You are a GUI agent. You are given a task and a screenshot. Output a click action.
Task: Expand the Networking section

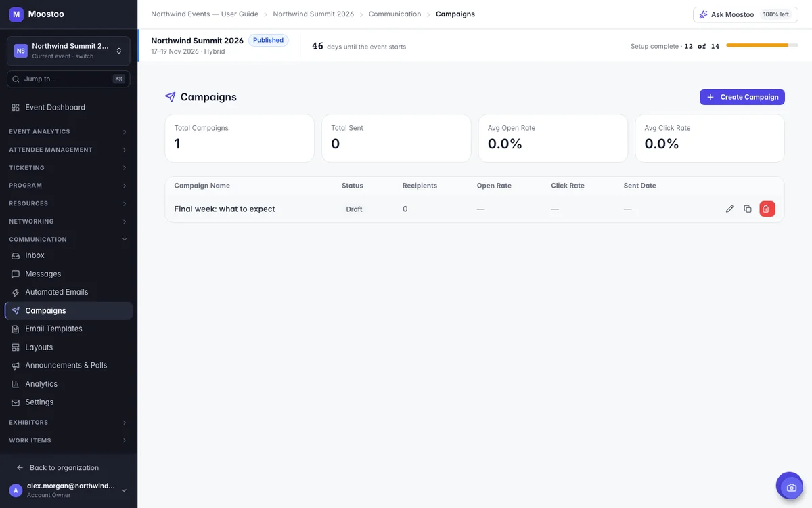68,221
